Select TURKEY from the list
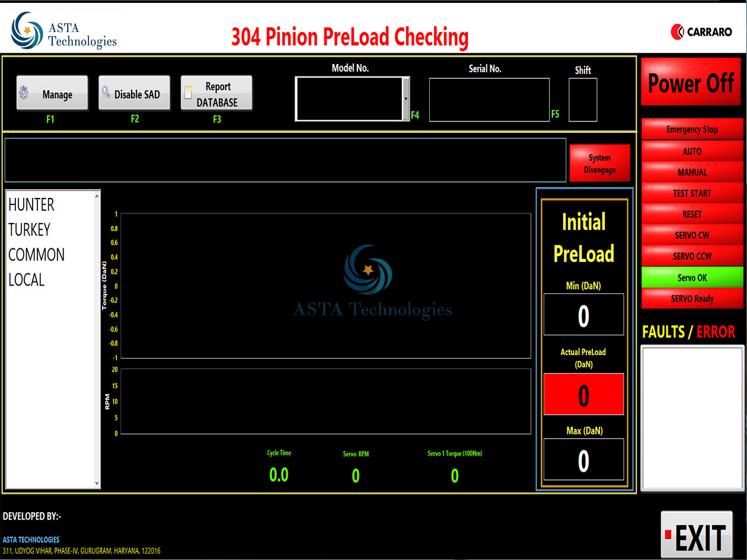 pyautogui.click(x=29, y=230)
